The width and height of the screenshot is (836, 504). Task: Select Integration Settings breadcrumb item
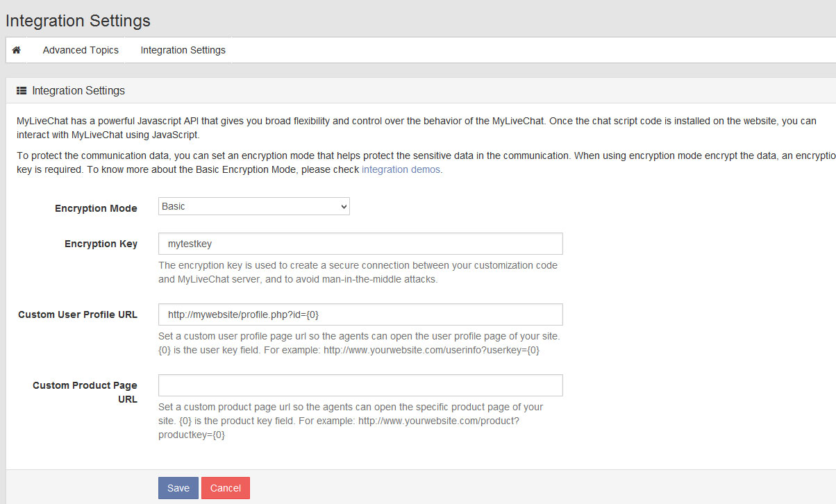click(x=183, y=50)
